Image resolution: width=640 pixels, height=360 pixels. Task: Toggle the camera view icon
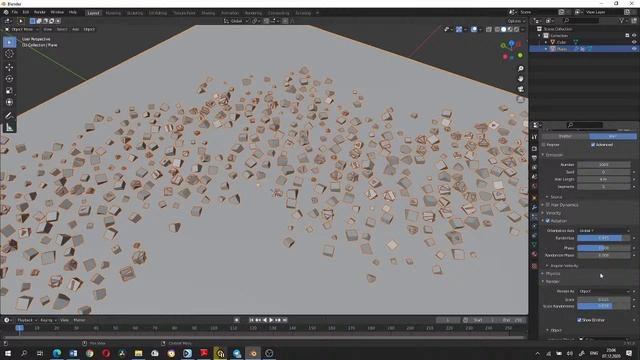(520, 89)
